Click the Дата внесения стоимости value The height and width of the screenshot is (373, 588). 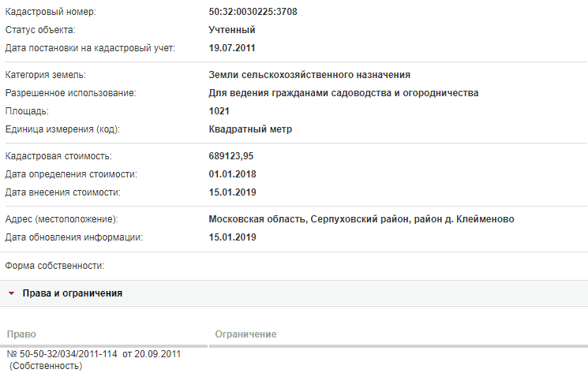point(233,192)
